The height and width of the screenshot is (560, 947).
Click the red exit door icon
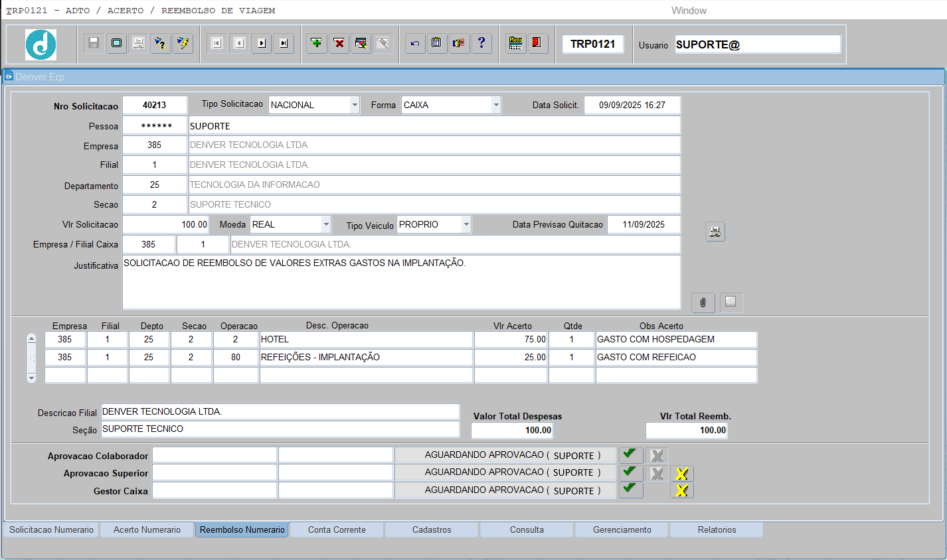pos(537,43)
